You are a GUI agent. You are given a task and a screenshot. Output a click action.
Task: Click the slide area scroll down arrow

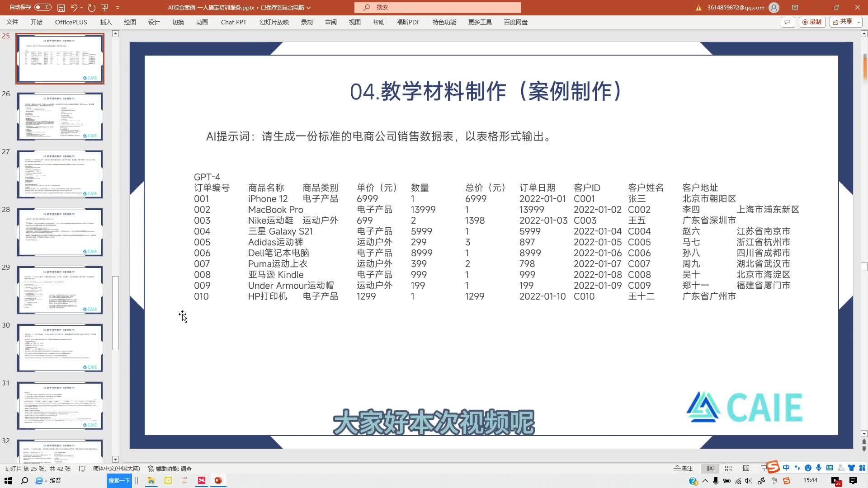pos(864,434)
